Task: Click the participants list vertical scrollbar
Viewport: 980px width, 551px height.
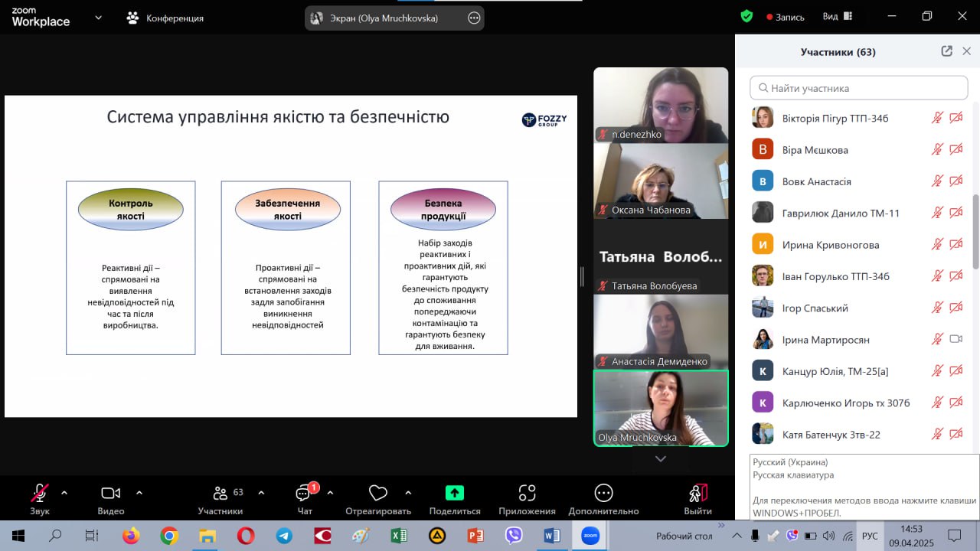Action: (x=975, y=231)
